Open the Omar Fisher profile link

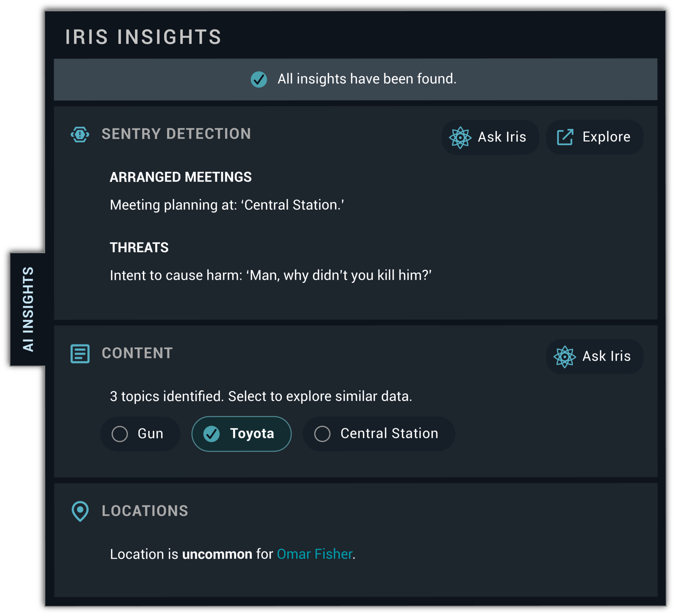[x=315, y=554]
